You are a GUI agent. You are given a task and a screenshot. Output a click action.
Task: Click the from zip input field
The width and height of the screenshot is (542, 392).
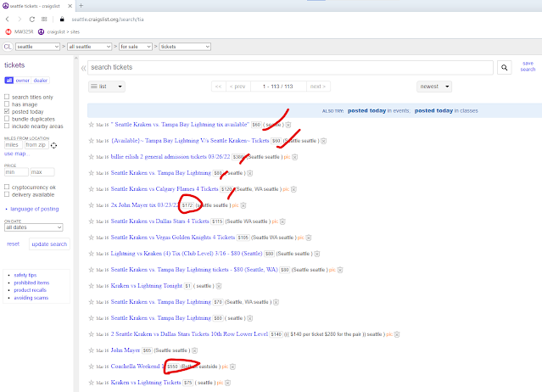click(x=36, y=145)
